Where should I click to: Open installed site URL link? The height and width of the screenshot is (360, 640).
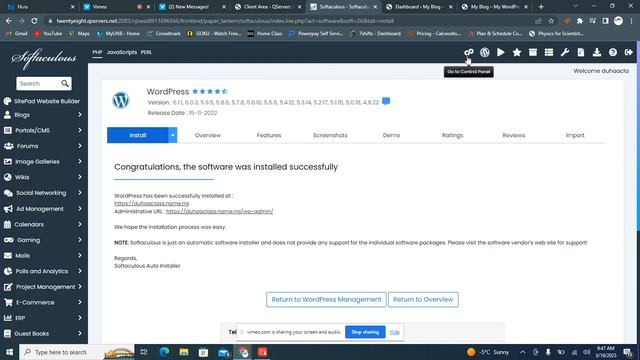[x=151, y=203]
